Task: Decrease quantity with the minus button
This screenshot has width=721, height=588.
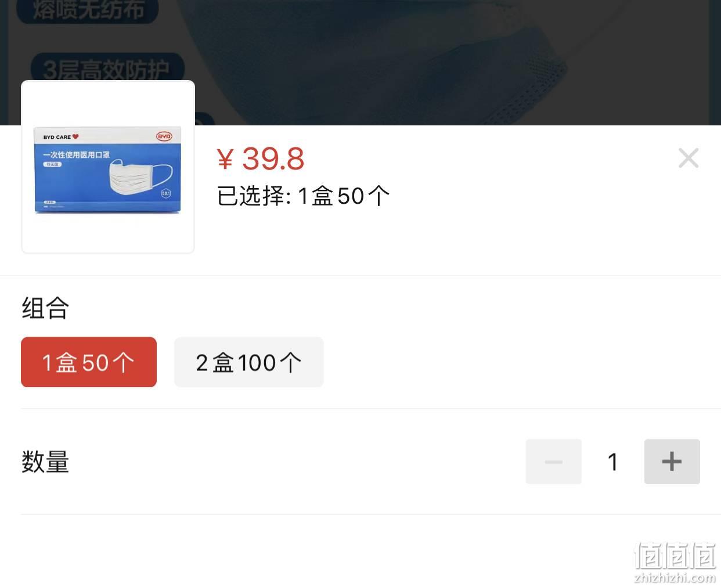Action: coord(554,461)
